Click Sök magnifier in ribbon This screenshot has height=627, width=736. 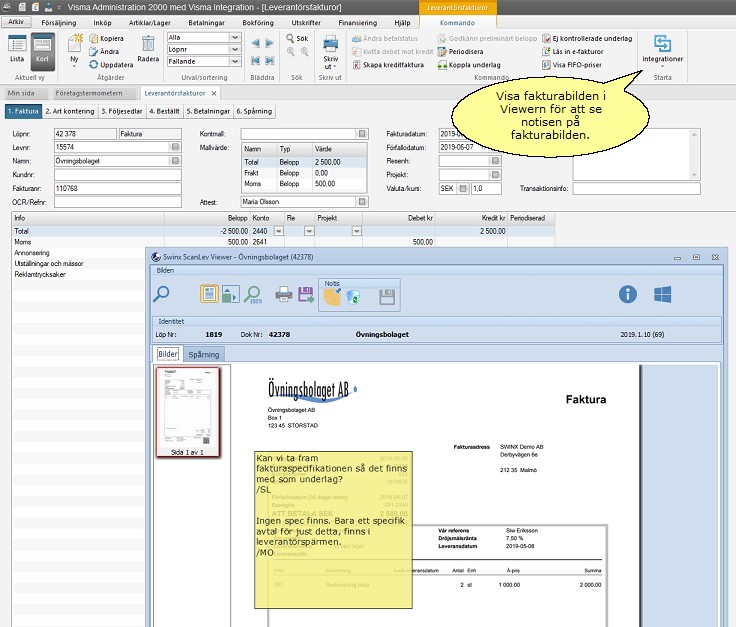[297, 38]
